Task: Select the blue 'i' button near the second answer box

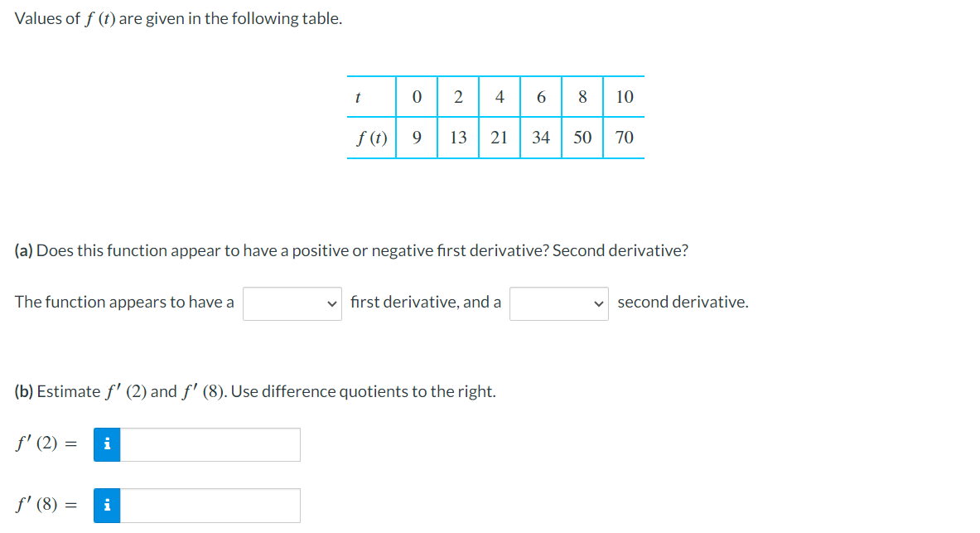Action: click(106, 505)
